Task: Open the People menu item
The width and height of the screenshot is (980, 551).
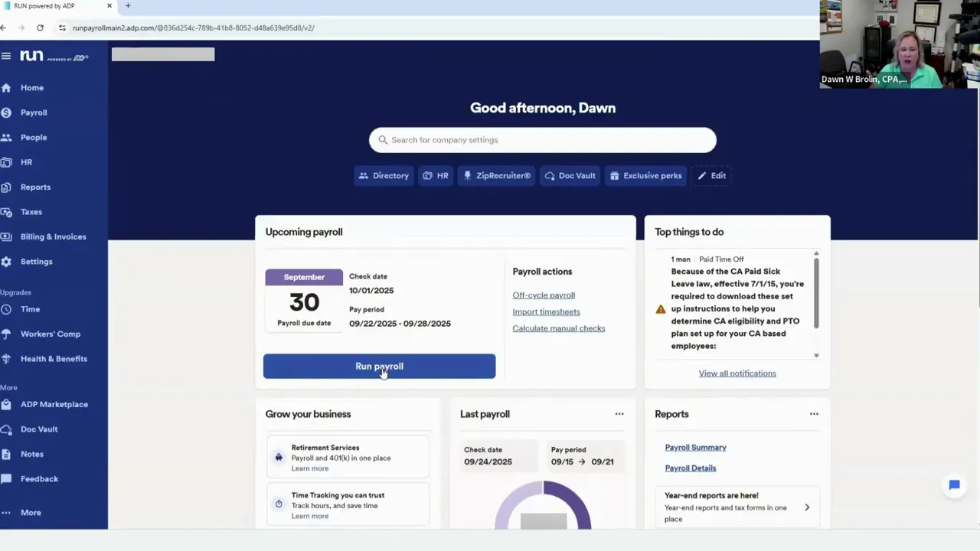Action: (34, 138)
